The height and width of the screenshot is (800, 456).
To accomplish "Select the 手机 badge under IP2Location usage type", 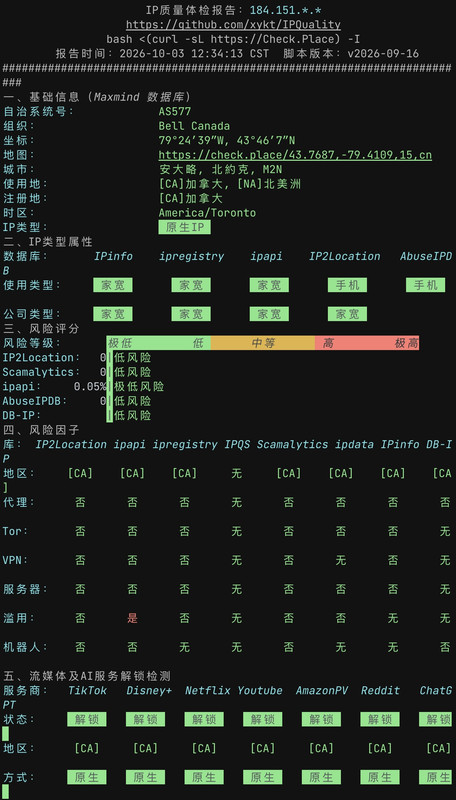I will [x=347, y=285].
